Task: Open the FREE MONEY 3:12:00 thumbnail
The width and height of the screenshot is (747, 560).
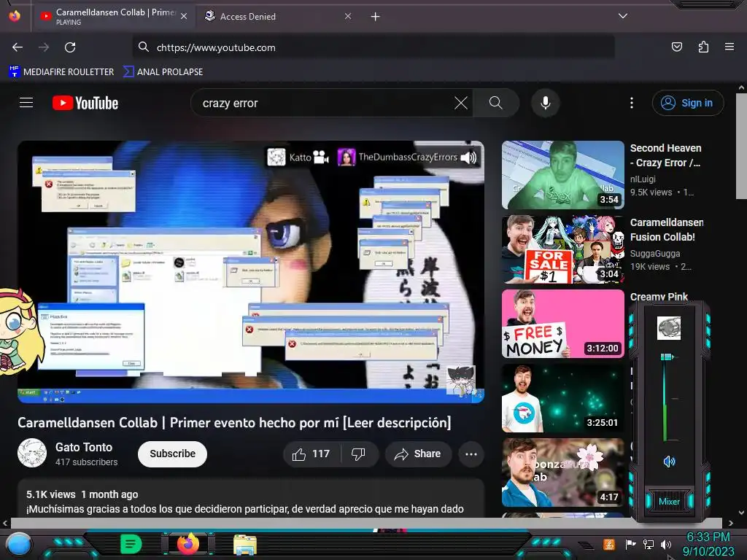Action: 562,323
